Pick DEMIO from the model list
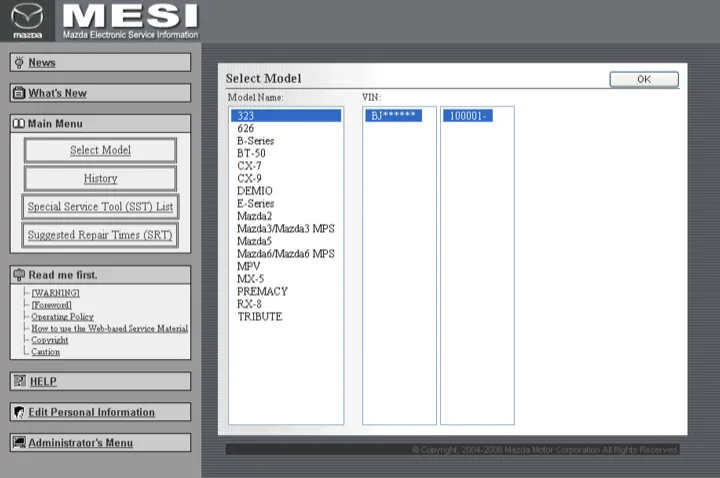Viewport: 720px width, 478px height. [286, 191]
